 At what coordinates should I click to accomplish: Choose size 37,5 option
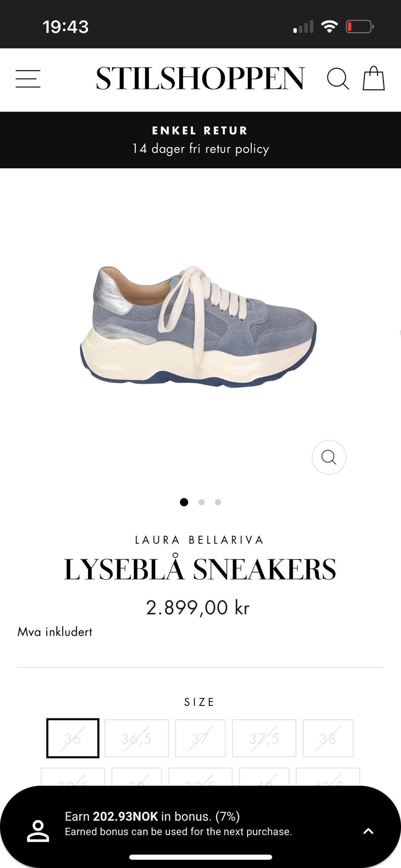[x=264, y=738]
